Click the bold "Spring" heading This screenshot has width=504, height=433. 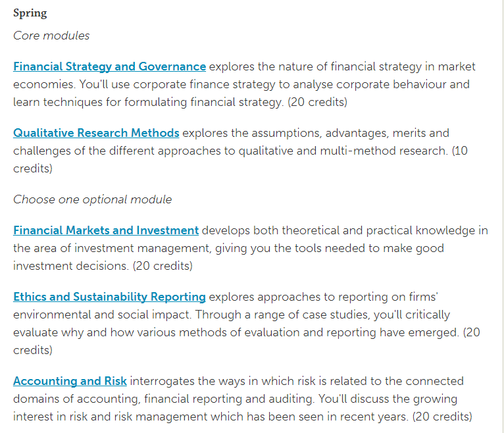point(30,13)
